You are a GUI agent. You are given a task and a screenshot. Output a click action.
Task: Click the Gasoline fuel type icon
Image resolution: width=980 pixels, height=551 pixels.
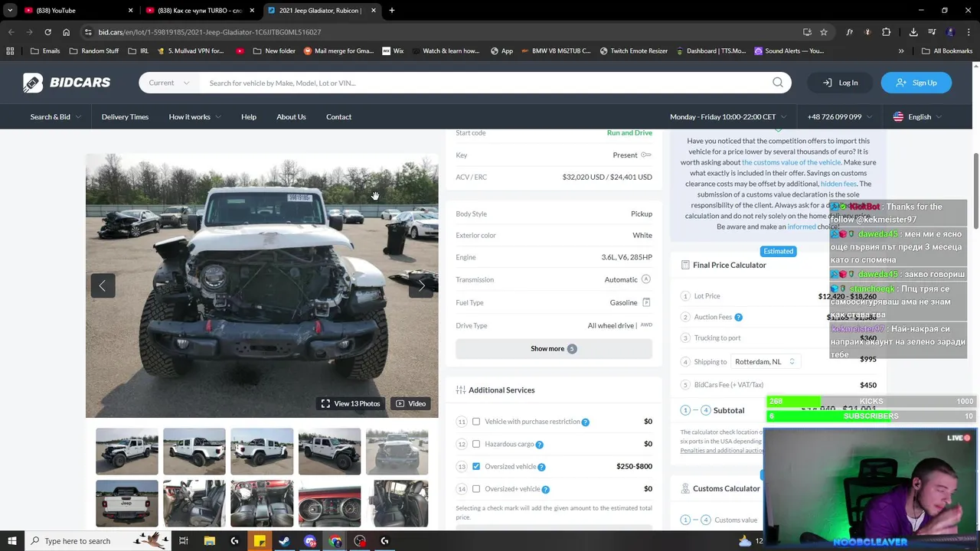click(646, 302)
